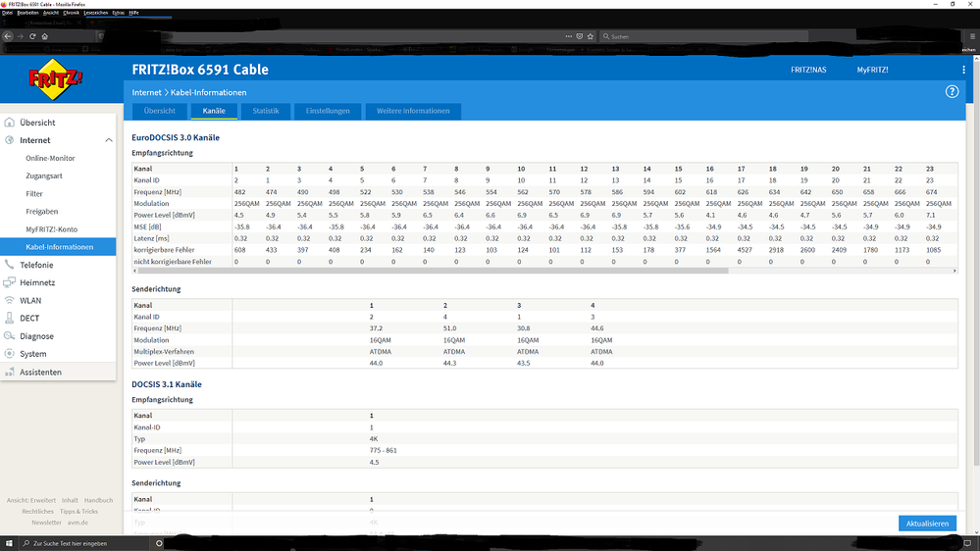Open the Windows Start menu
The width and height of the screenshot is (980, 551).
9,543
